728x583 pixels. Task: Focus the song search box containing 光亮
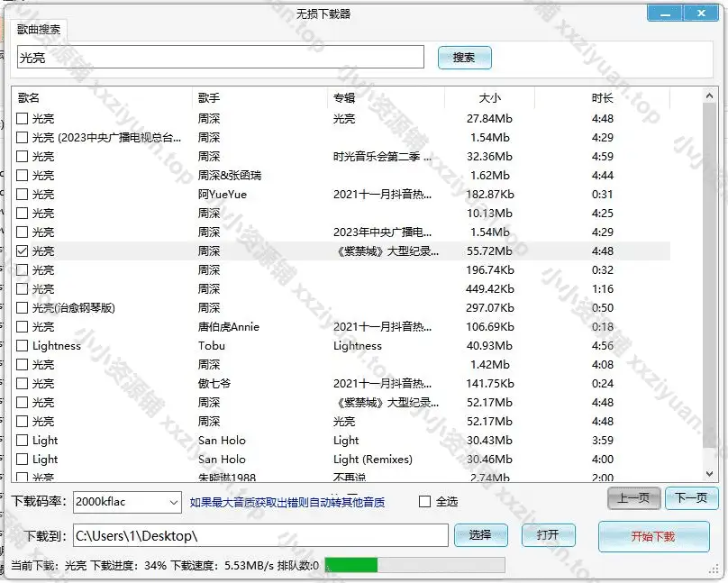pos(220,58)
